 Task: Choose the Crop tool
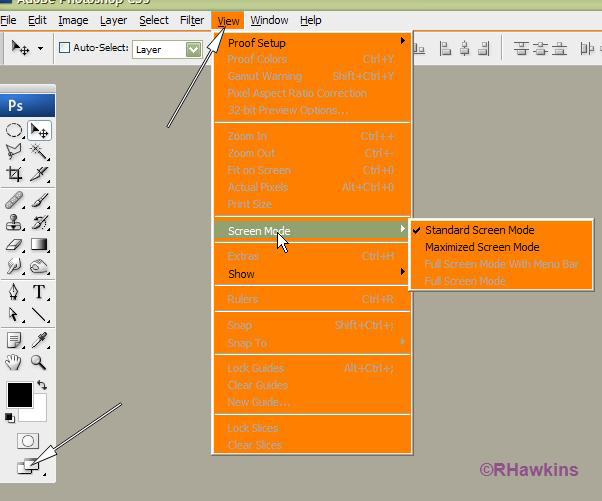[x=15, y=173]
